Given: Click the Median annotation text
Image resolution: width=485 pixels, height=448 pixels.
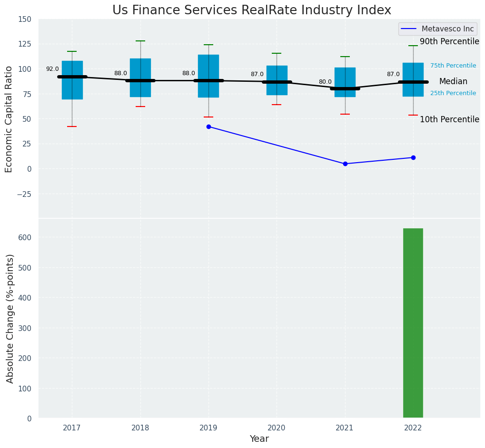Looking at the screenshot, I should tap(453, 82).
